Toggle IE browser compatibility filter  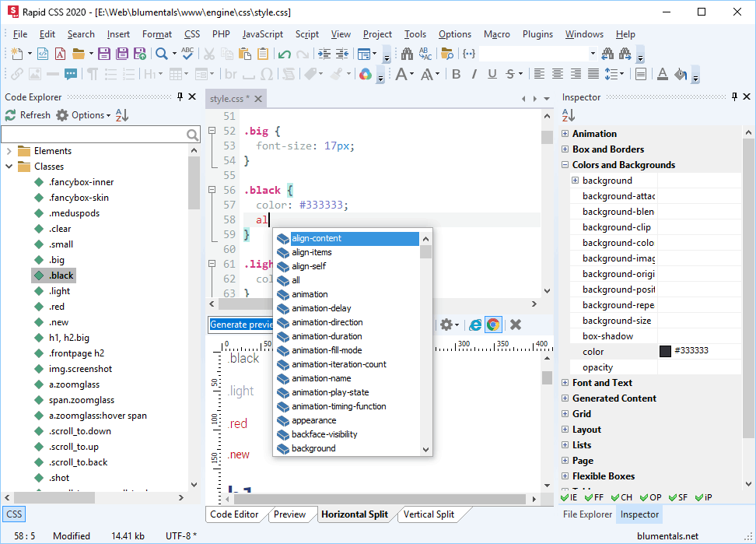coord(569,497)
